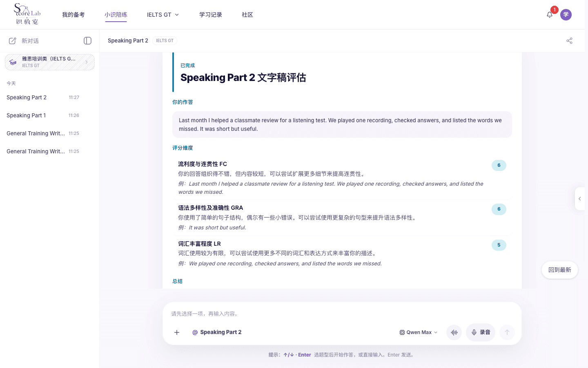Screen dimensions: 588x368
Task: Click the 已完成 status label
Action: point(188,65)
